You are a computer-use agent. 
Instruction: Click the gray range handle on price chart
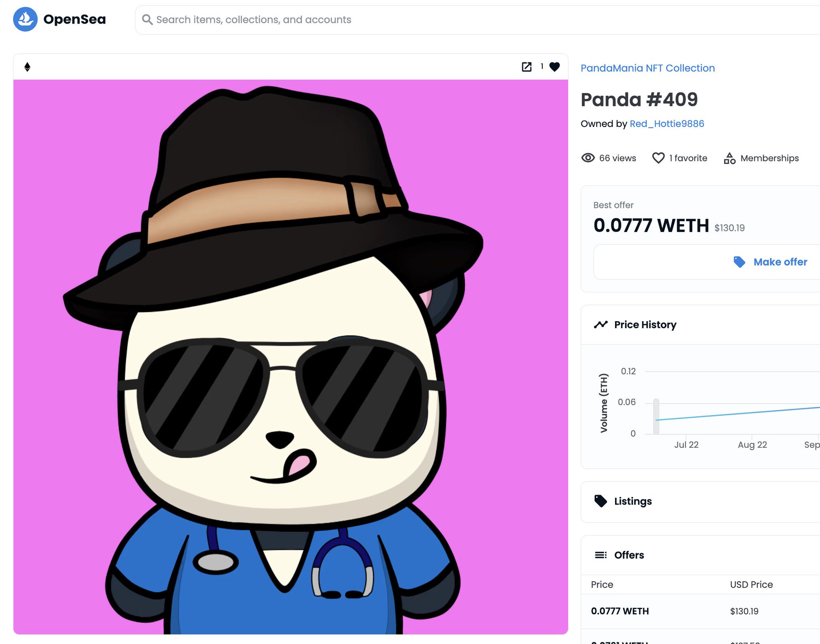pos(656,417)
